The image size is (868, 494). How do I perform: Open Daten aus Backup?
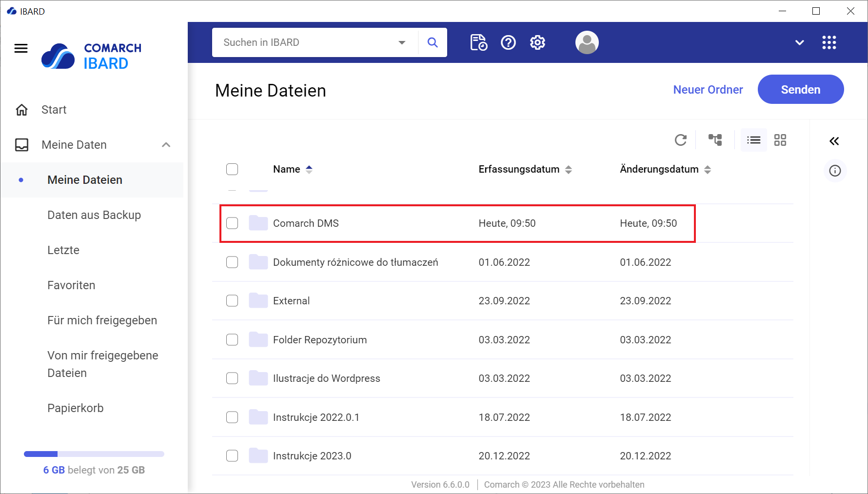(94, 215)
